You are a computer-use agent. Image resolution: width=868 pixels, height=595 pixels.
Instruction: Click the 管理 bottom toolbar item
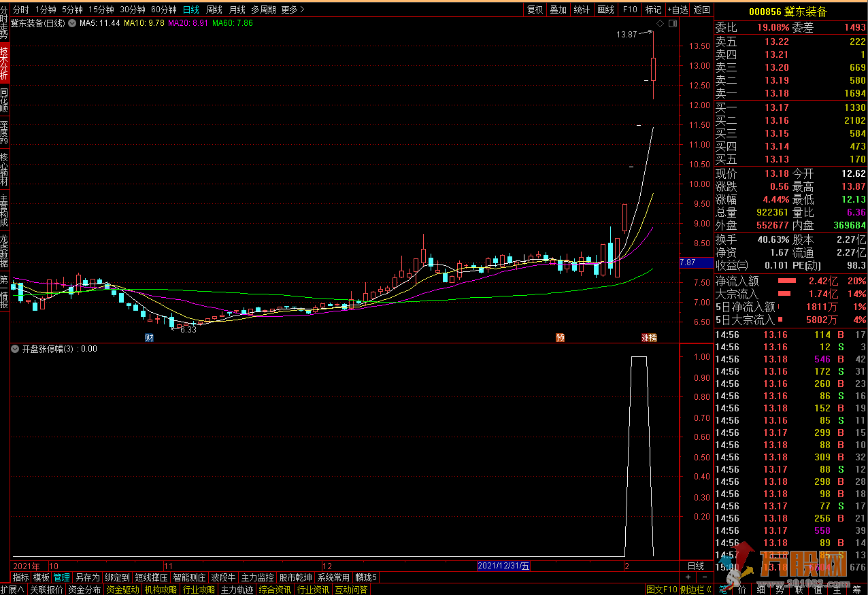tap(62, 577)
